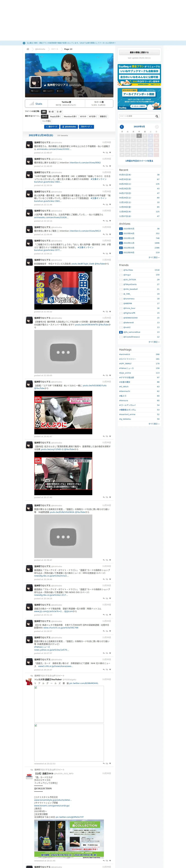
Task: Click archive list icon for 2022年11月
Action: pyautogui.click(x=121, y=243)
